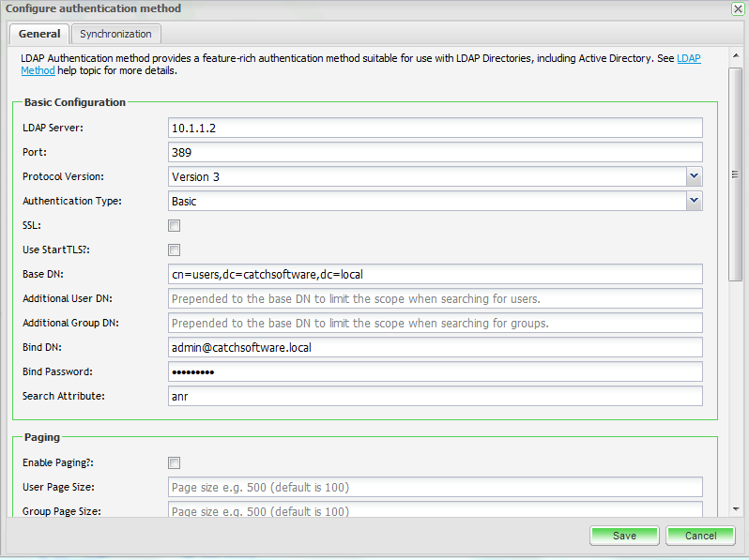The height and width of the screenshot is (560, 749).
Task: Enable the SSL checkbox
Action: click(x=174, y=225)
